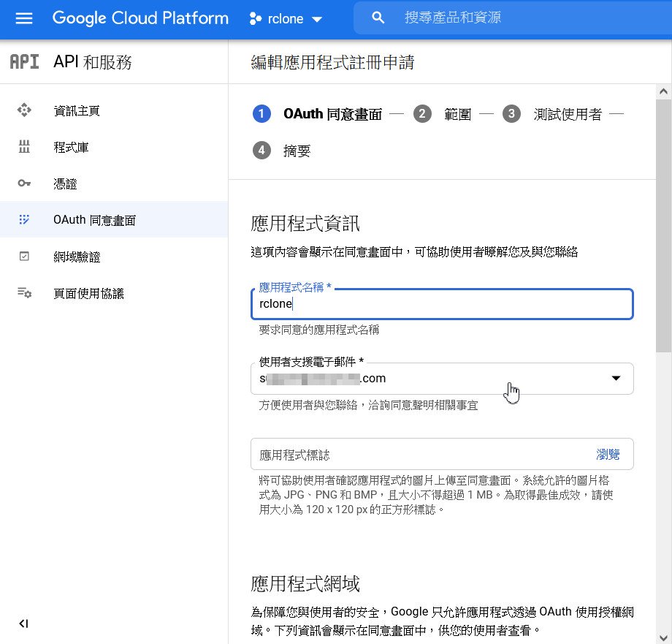The height and width of the screenshot is (644, 672).
Task: Click the 程式庫 library icon
Action: tap(24, 147)
